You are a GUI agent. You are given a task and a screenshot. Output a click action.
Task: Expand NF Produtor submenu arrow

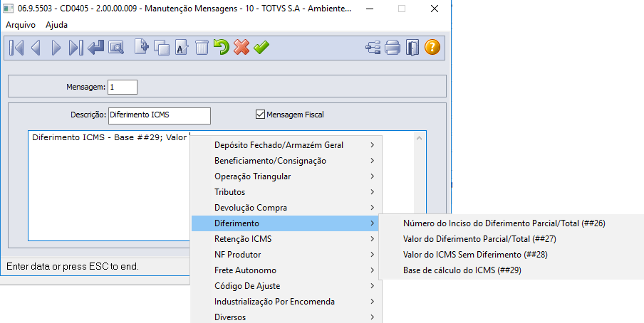coord(372,255)
